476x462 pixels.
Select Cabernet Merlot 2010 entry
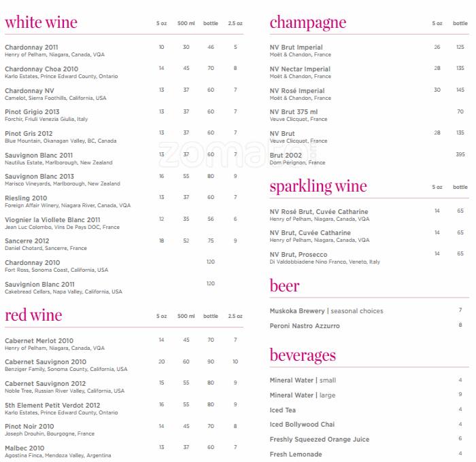39,341
